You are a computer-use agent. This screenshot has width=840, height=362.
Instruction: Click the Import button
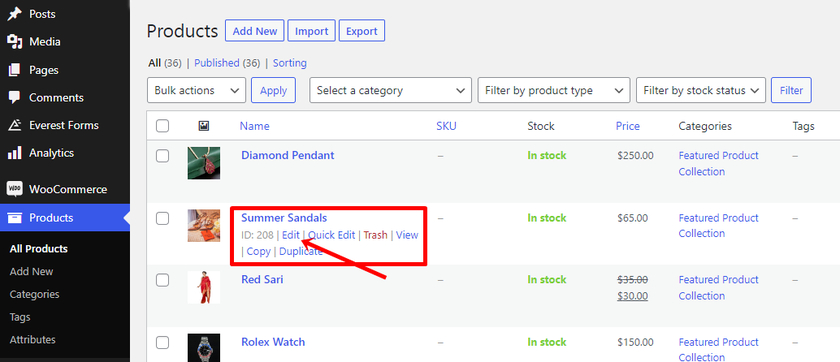pyautogui.click(x=311, y=31)
